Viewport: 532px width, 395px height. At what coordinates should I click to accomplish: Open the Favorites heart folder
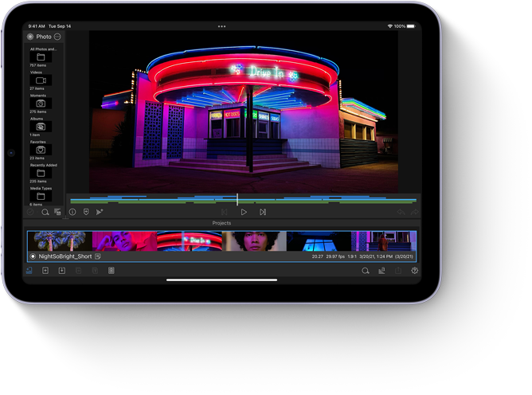click(x=41, y=150)
